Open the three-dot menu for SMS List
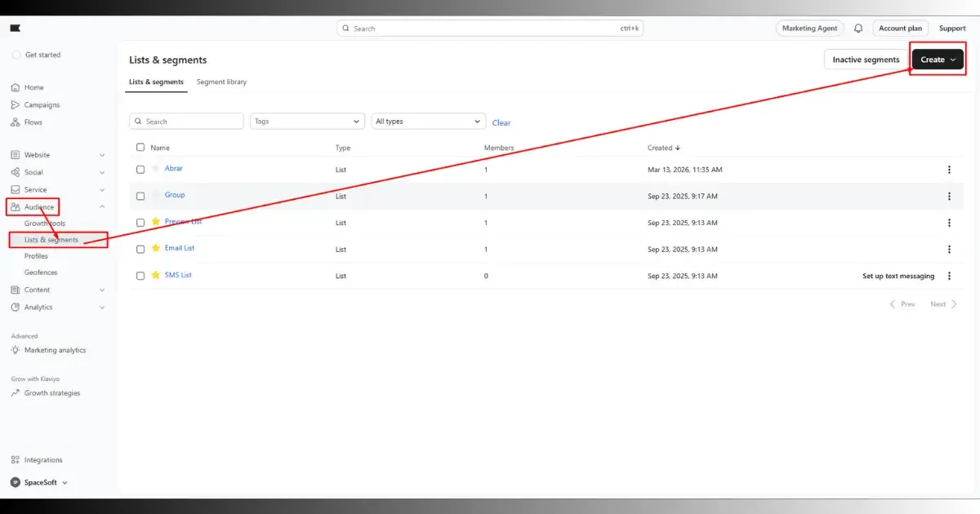Viewport: 980px width, 514px height. [x=949, y=276]
